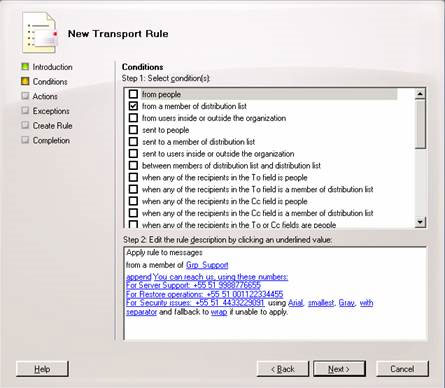Cancel the New Transport Rule wizard
445x388 pixels.
coord(402,369)
